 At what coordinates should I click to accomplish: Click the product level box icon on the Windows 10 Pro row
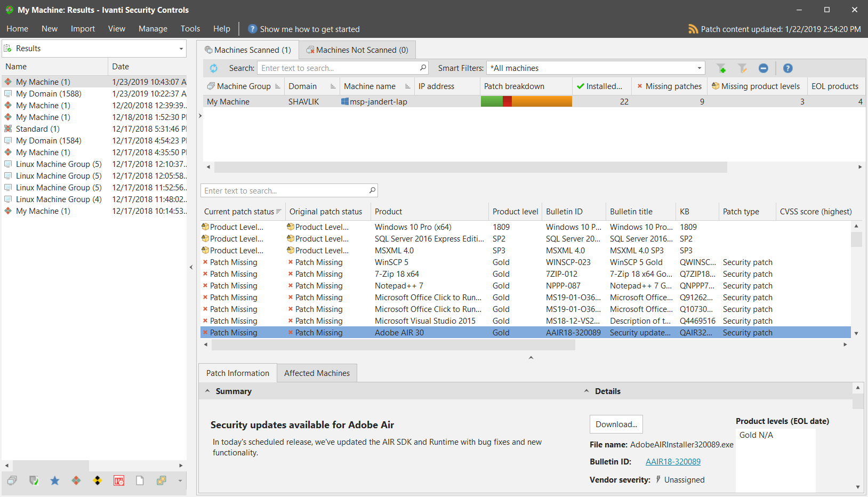coord(205,227)
